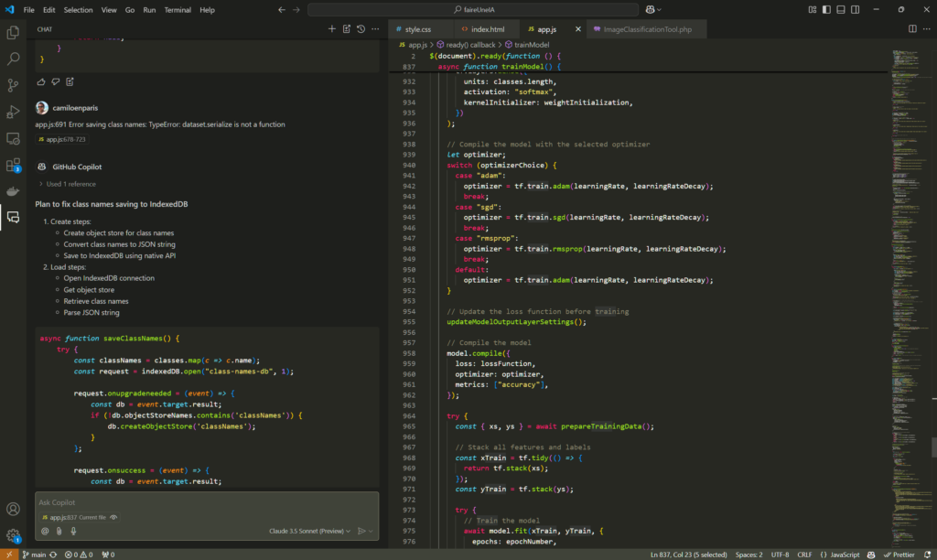The height and width of the screenshot is (560, 937).
Task: Open send options dropdown chevron
Action: point(372,531)
